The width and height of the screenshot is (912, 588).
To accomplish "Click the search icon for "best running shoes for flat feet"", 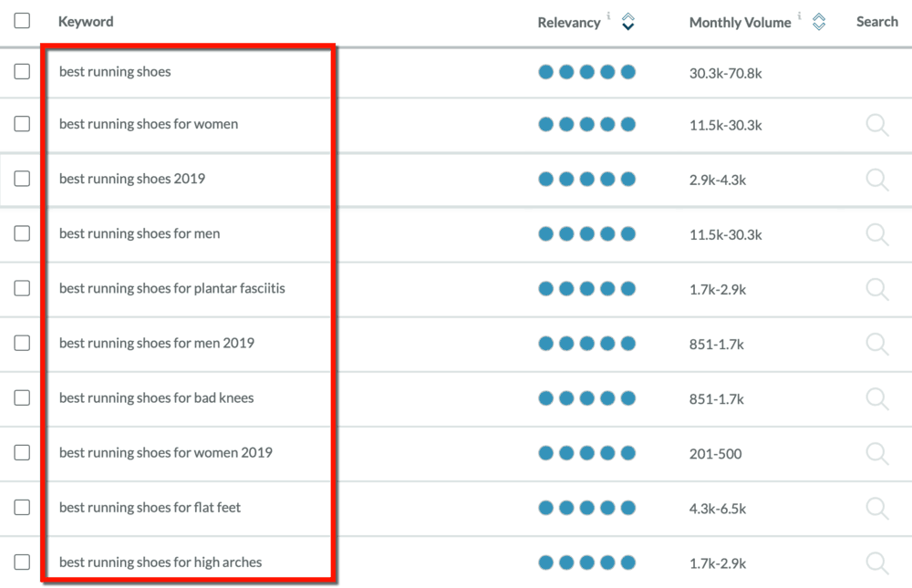I will click(x=877, y=508).
